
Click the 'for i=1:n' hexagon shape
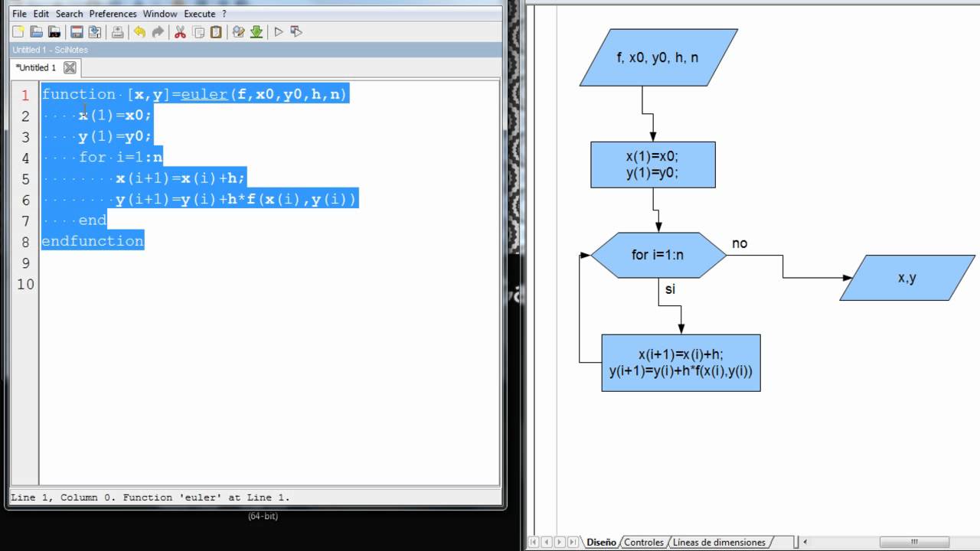(658, 255)
